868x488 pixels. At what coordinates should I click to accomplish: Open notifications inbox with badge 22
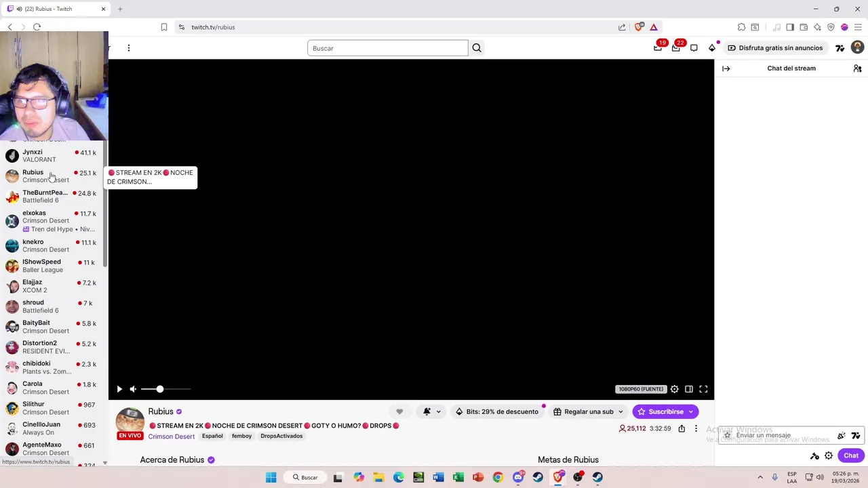(676, 47)
